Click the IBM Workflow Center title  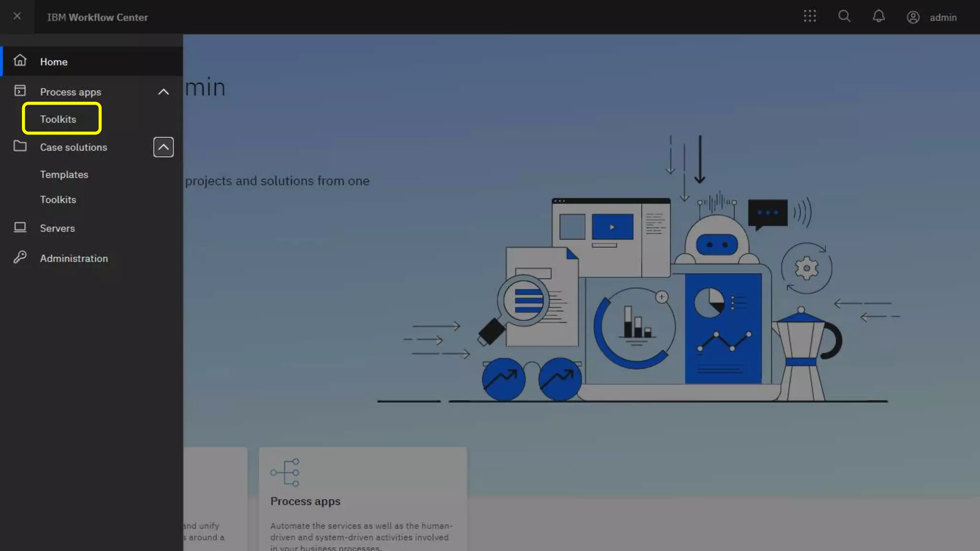coord(97,17)
